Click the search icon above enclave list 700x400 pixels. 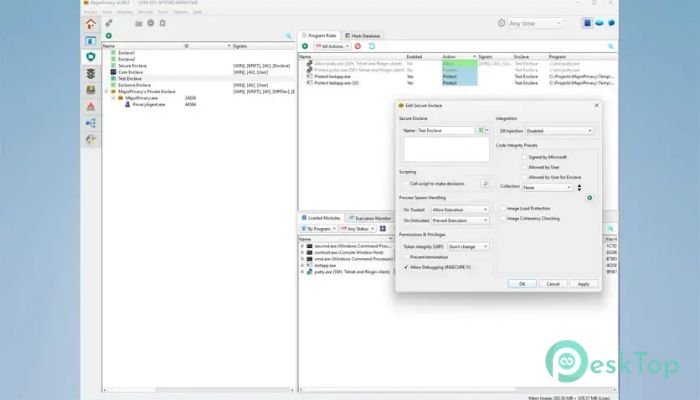pyautogui.click(x=288, y=36)
